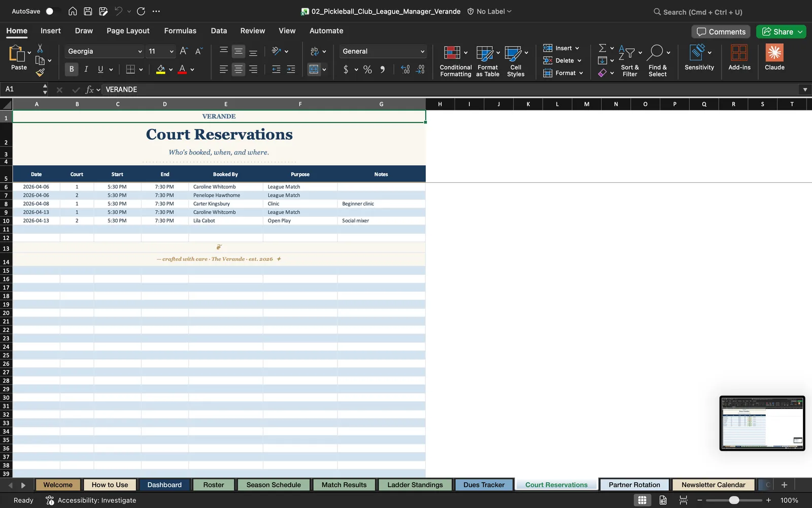This screenshot has width=812, height=508.
Task: Apply Percent Style format
Action: (367, 70)
